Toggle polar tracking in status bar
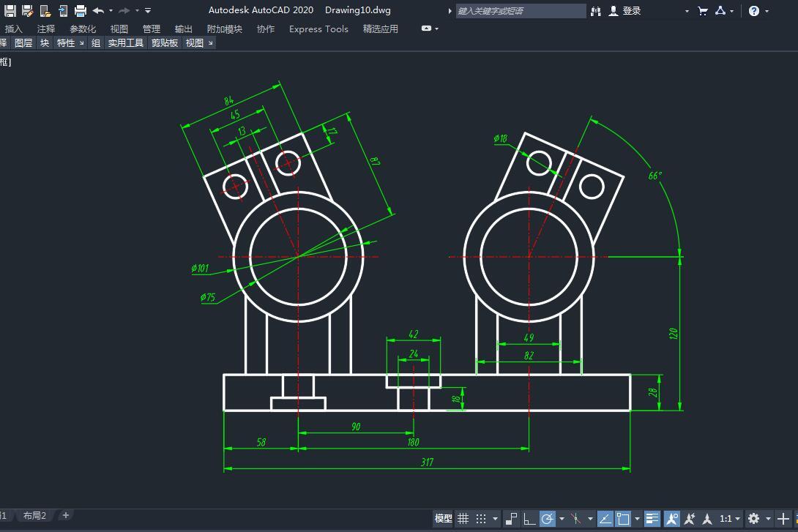 548,519
